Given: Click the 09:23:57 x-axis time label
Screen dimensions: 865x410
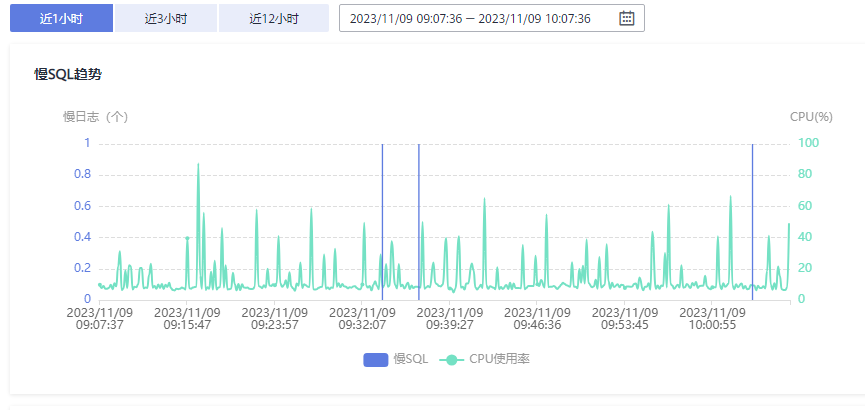Looking at the screenshot, I should click(275, 324).
